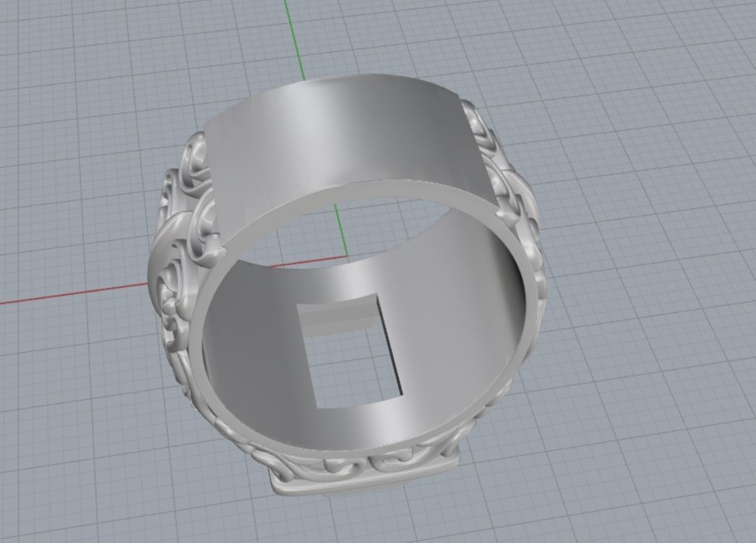
Task: Click the green Y-axis line above the ring
Action: point(295,40)
